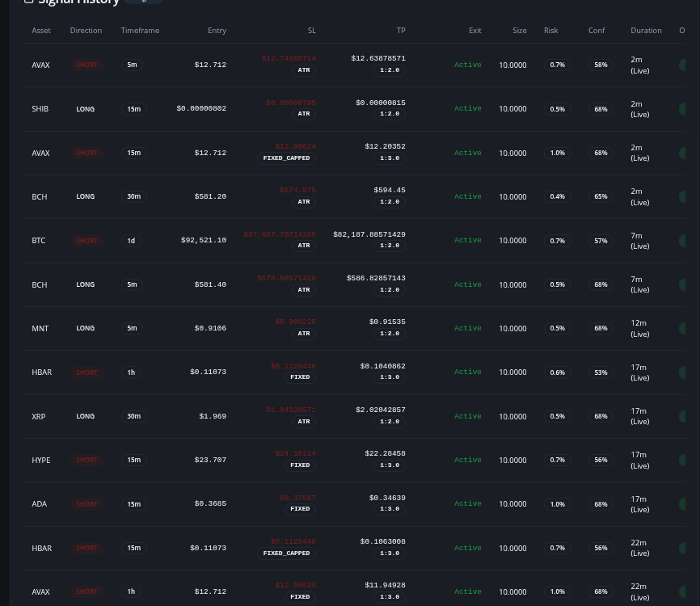Click the entry price $23.707

tap(210, 460)
